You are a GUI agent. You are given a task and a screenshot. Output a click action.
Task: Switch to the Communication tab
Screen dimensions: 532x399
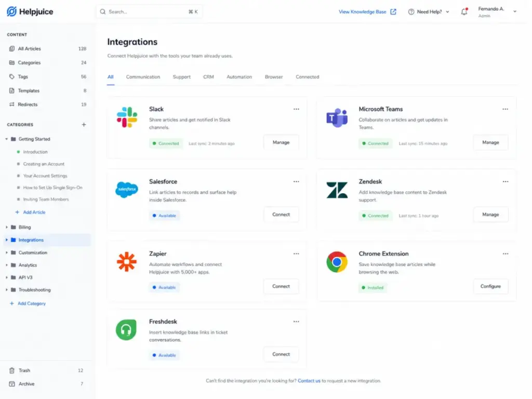pos(143,77)
